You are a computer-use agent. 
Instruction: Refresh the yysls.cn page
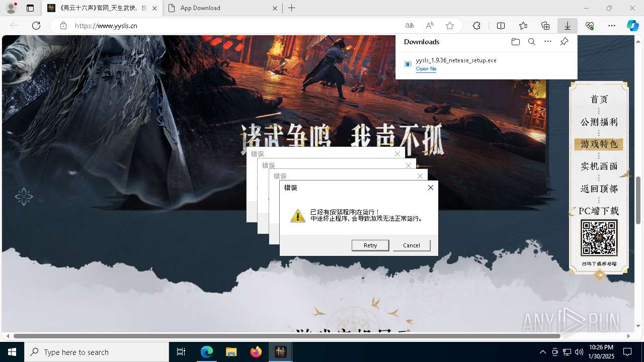tap(36, 26)
